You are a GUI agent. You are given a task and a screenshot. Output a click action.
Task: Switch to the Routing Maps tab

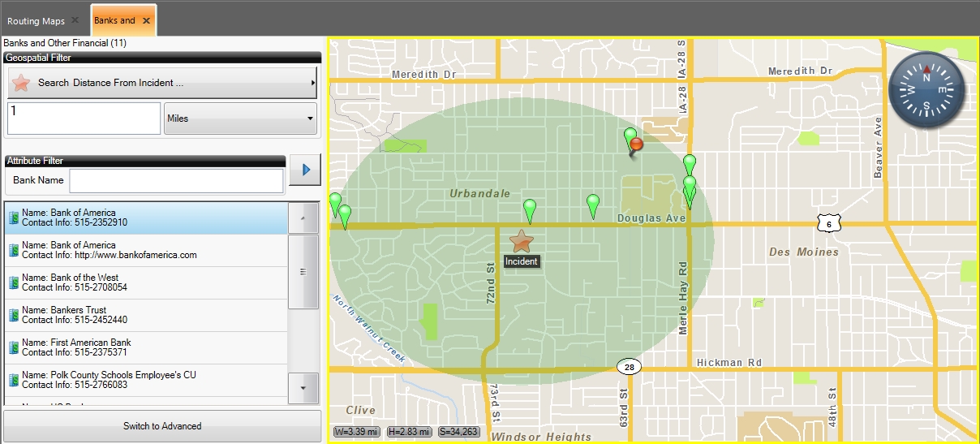(36, 20)
